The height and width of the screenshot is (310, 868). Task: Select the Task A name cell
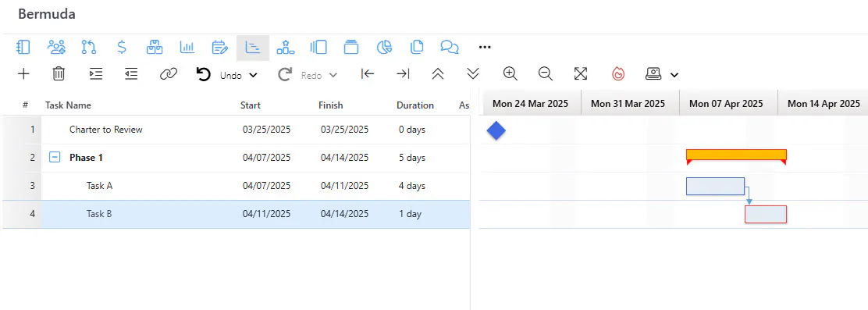pos(100,186)
